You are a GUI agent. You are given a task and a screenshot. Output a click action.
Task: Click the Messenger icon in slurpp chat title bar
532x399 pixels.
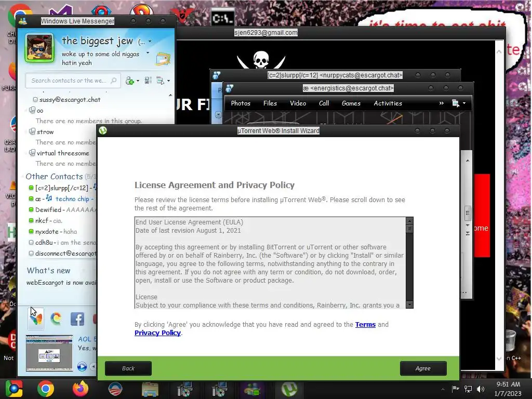point(216,75)
